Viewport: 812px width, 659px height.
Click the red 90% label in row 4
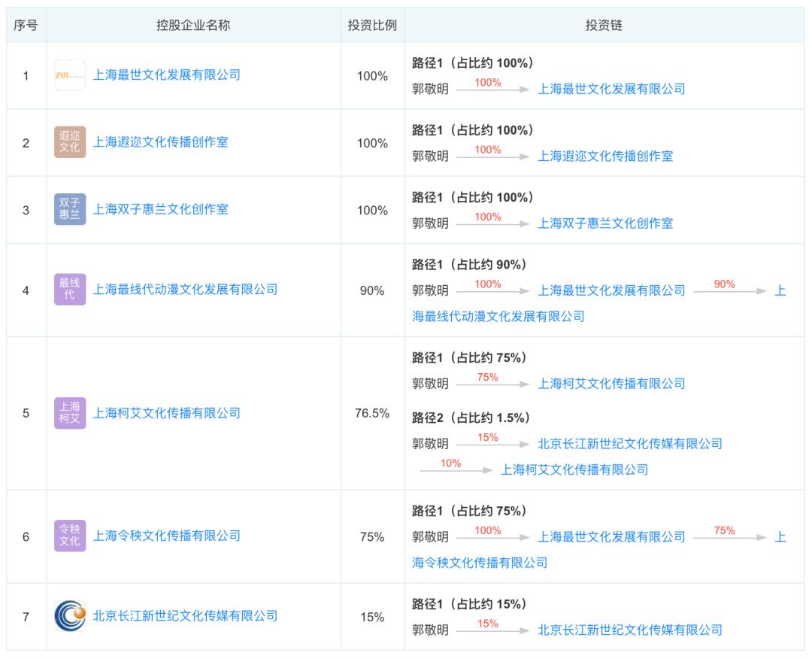[724, 284]
